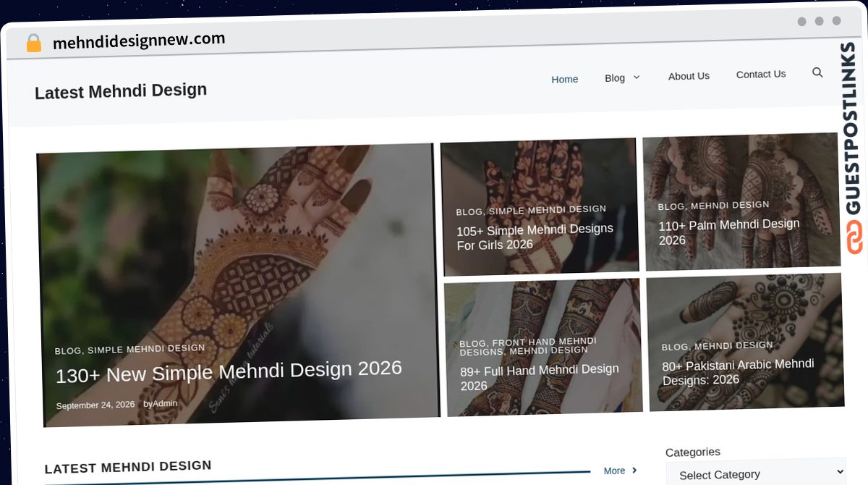Click the LATEST MEHNDI DESIGN section heading
Screen dimensions: 868x485
pos(128,467)
